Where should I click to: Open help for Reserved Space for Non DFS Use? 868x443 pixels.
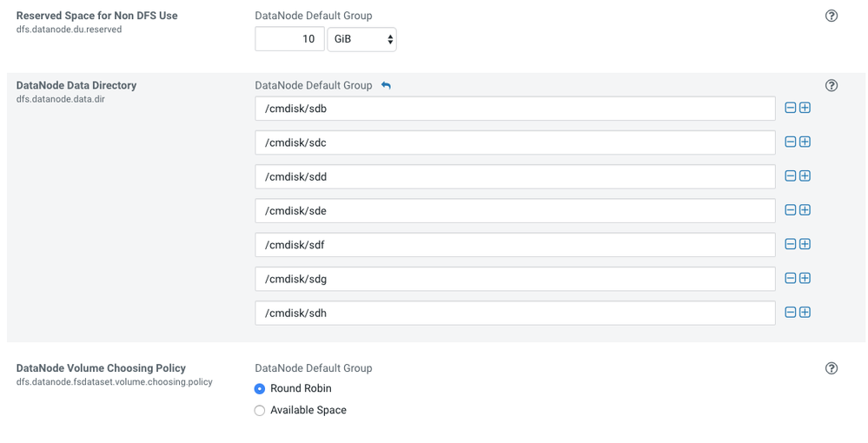click(x=831, y=16)
